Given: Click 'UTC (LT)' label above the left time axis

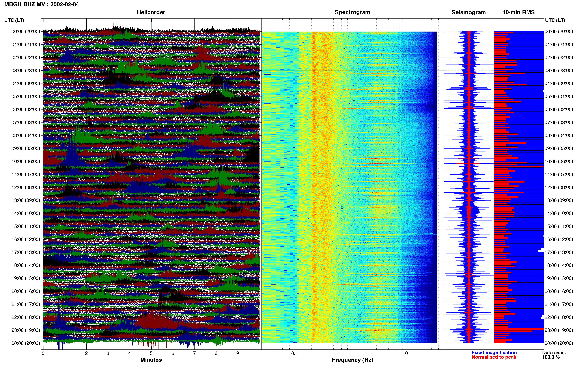Looking at the screenshot, I should tap(14, 20).
